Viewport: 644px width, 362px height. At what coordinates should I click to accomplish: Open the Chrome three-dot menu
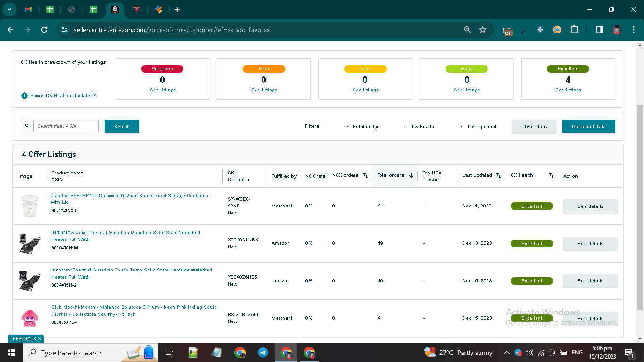tap(633, 30)
